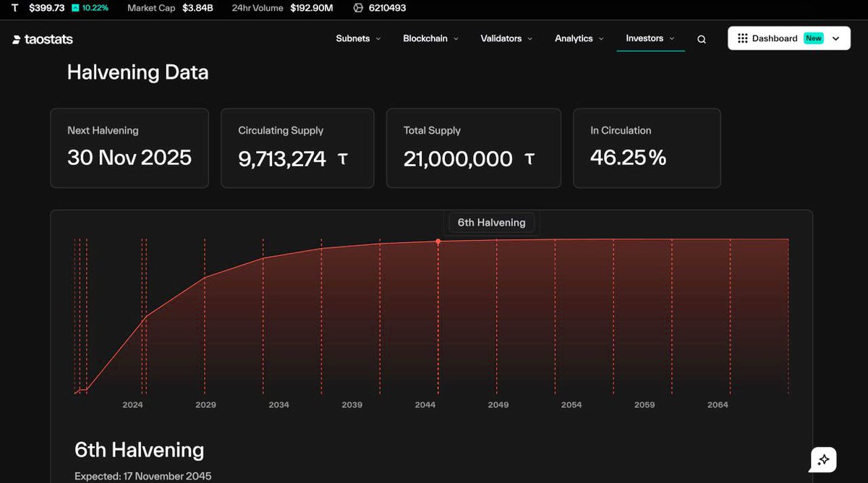Click the grid icon on the Dashboard button
Viewport: 868px width, 483px height.
coord(741,38)
